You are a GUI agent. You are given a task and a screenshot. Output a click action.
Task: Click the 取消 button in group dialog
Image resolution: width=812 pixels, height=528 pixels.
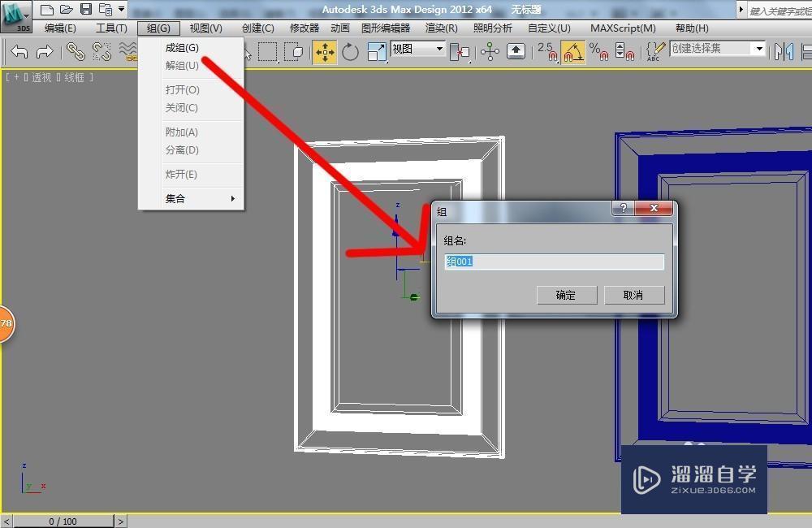(634, 296)
